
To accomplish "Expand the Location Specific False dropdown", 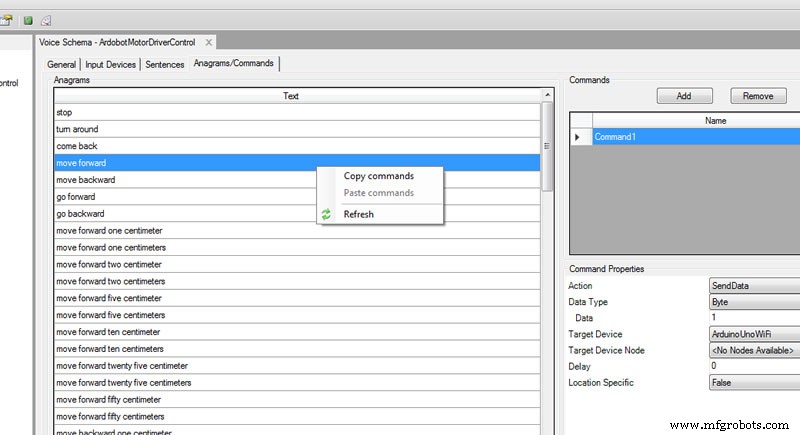I will 753,383.
